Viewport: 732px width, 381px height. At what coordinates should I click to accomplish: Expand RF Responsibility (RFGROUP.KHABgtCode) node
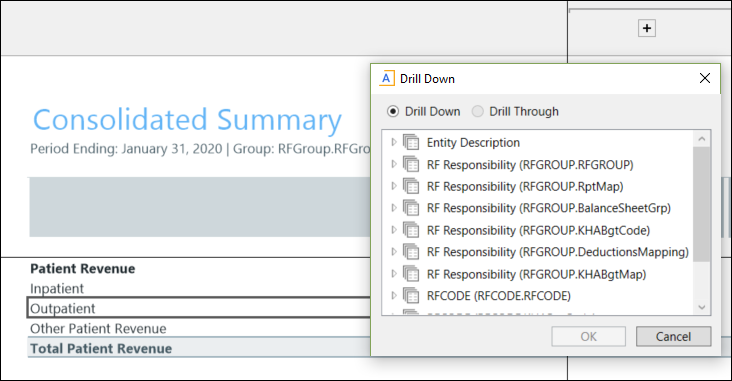394,230
